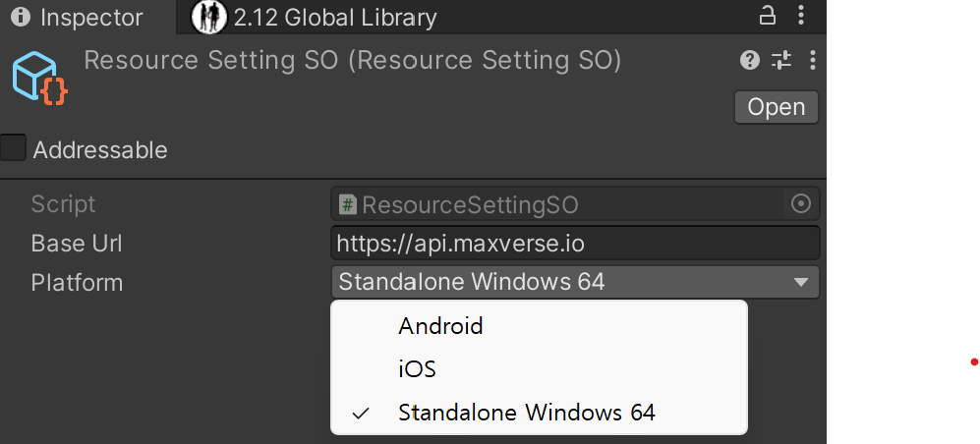The height and width of the screenshot is (444, 980).
Task: Open the object picker circle for Script
Action: tap(801, 203)
